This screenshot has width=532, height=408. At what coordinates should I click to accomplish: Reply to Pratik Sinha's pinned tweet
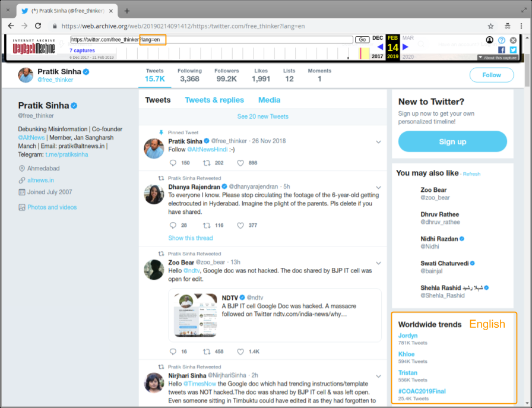coord(172,163)
